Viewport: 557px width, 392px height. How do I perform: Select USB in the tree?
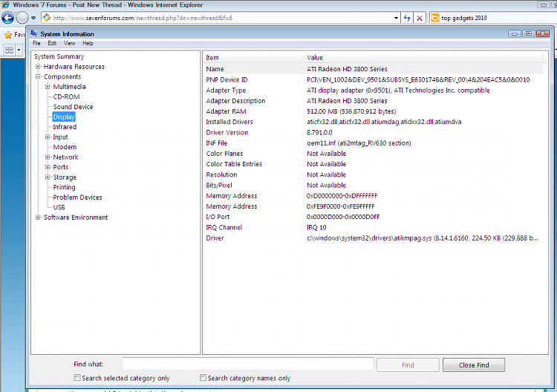59,207
